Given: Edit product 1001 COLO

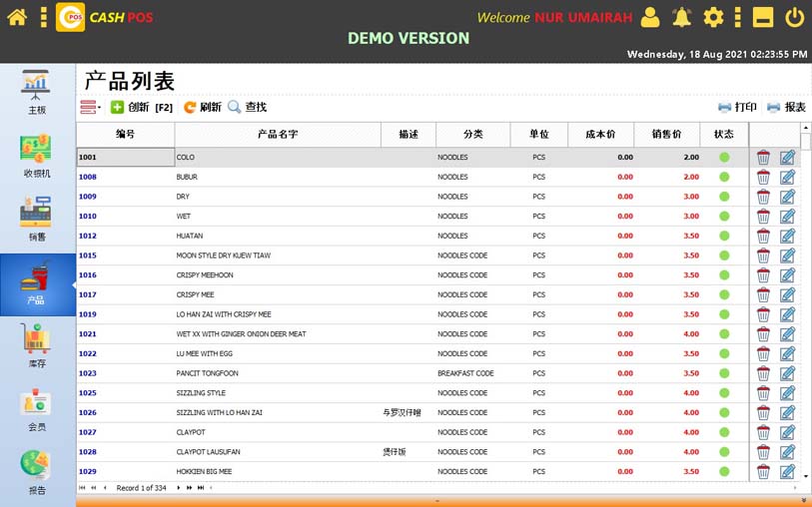Looking at the screenshot, I should click(x=787, y=158).
